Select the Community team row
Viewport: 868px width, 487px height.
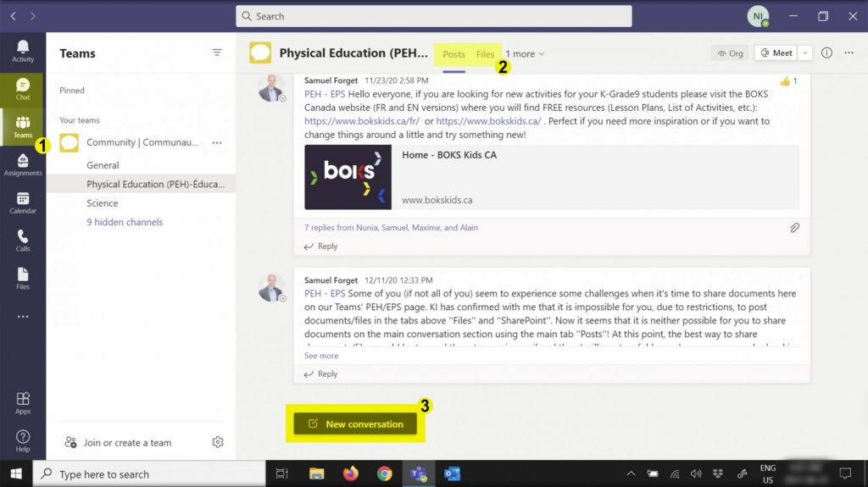pyautogui.click(x=142, y=142)
